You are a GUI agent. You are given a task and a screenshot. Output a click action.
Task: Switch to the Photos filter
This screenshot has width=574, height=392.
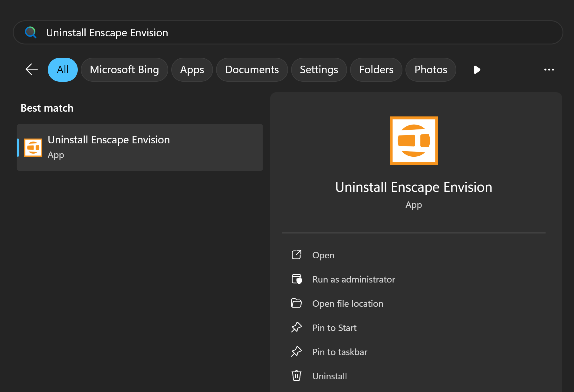431,70
